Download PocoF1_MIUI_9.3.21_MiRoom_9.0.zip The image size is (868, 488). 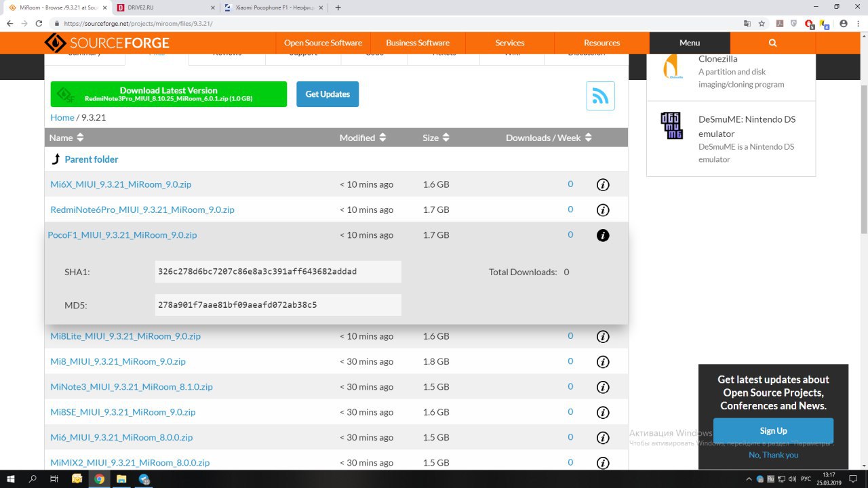click(x=122, y=235)
